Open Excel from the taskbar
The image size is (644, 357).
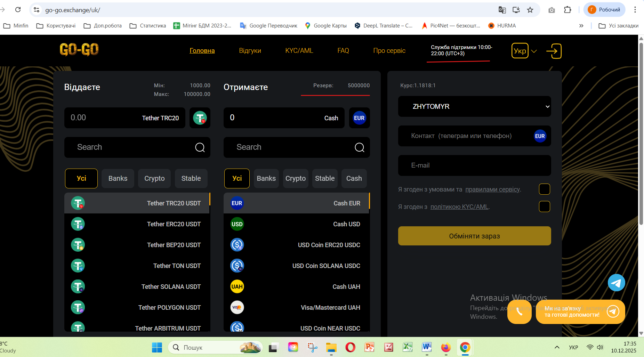(408, 347)
